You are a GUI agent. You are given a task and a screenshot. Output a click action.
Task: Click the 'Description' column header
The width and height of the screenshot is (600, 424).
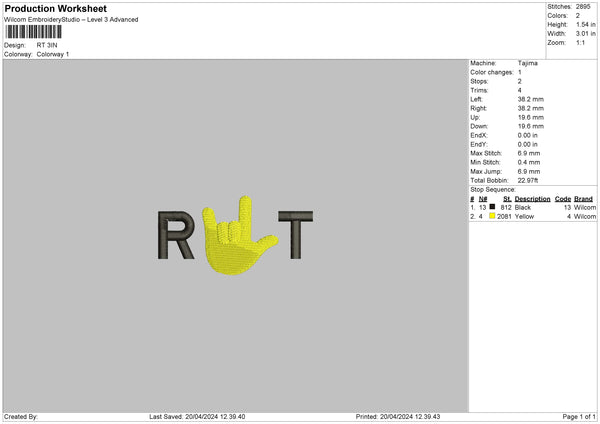tap(532, 199)
